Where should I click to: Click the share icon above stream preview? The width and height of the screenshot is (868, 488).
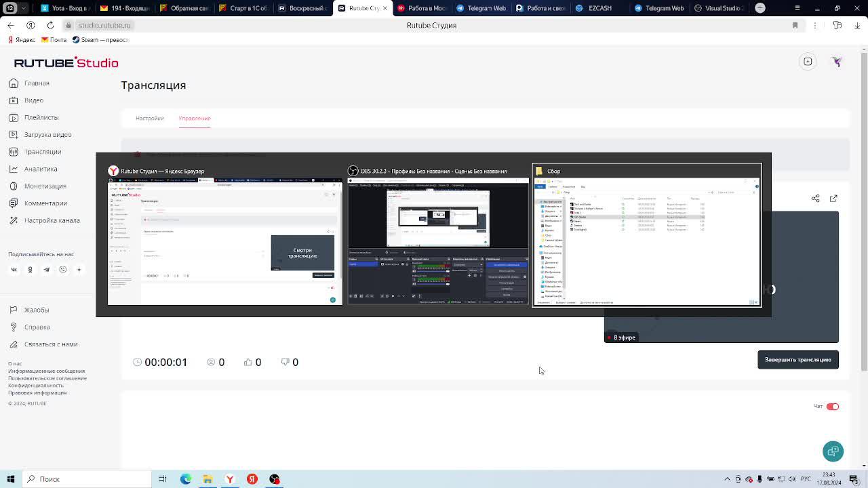[x=816, y=199]
